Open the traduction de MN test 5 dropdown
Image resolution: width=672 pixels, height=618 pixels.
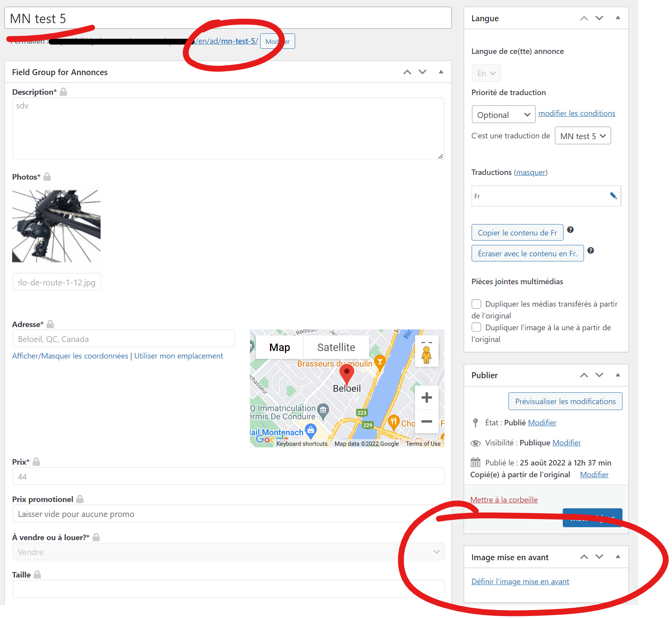point(582,136)
